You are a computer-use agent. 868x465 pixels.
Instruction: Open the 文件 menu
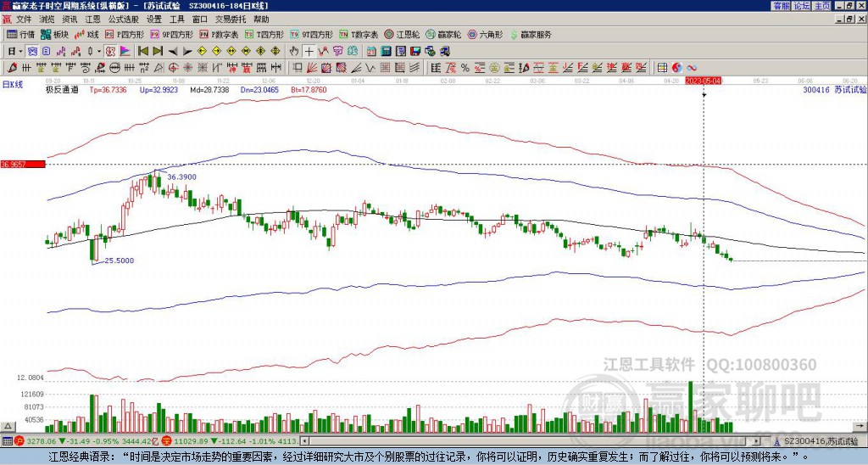tap(25, 20)
